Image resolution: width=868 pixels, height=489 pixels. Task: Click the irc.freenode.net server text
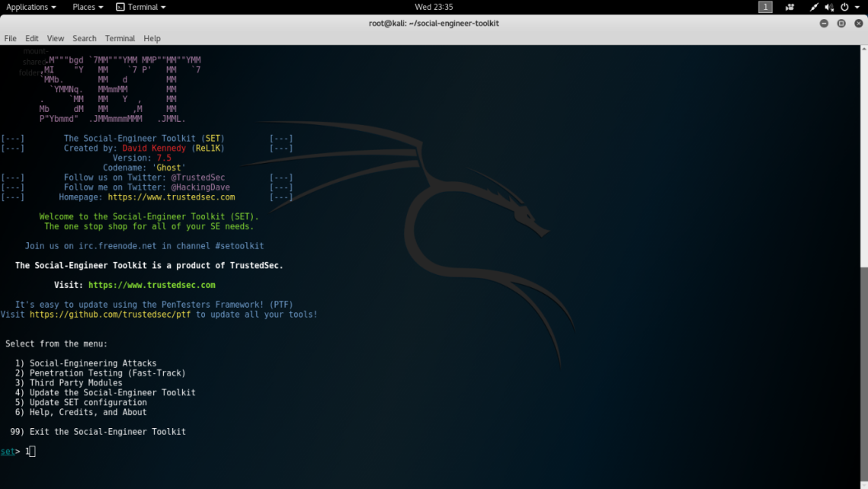[117, 246]
